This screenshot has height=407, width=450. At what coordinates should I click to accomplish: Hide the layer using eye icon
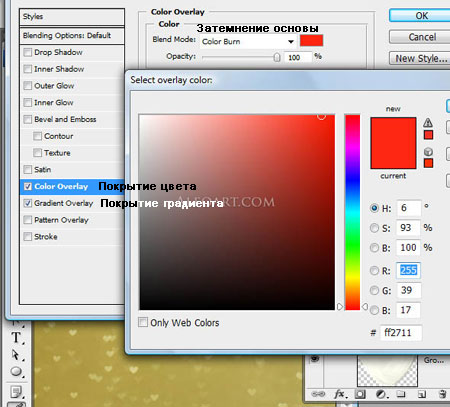point(315,359)
